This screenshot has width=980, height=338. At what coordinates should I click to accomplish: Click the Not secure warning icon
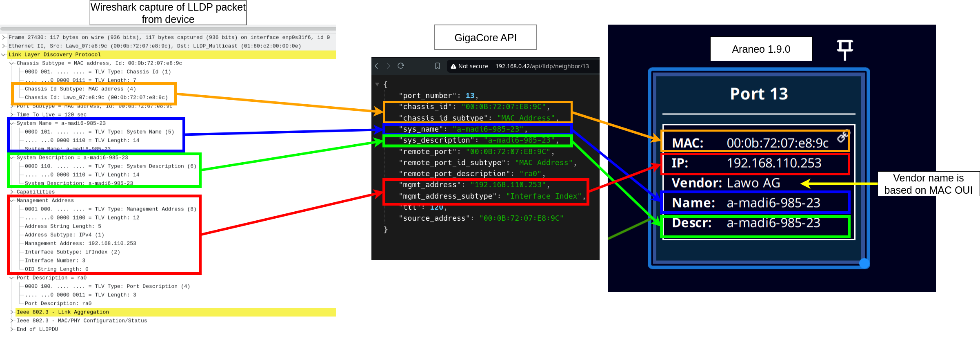[453, 66]
